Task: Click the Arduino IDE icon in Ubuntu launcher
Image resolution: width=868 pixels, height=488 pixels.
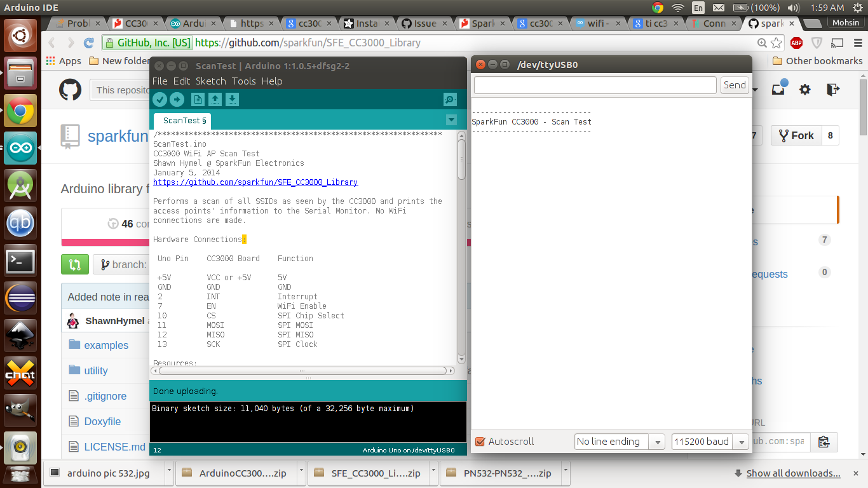Action: [20, 148]
